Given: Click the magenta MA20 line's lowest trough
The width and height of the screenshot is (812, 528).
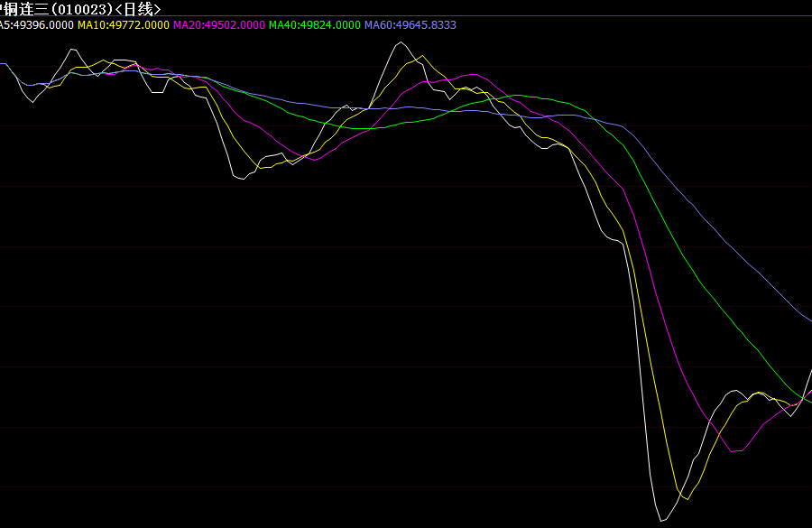Looking at the screenshot, I should point(732,451).
